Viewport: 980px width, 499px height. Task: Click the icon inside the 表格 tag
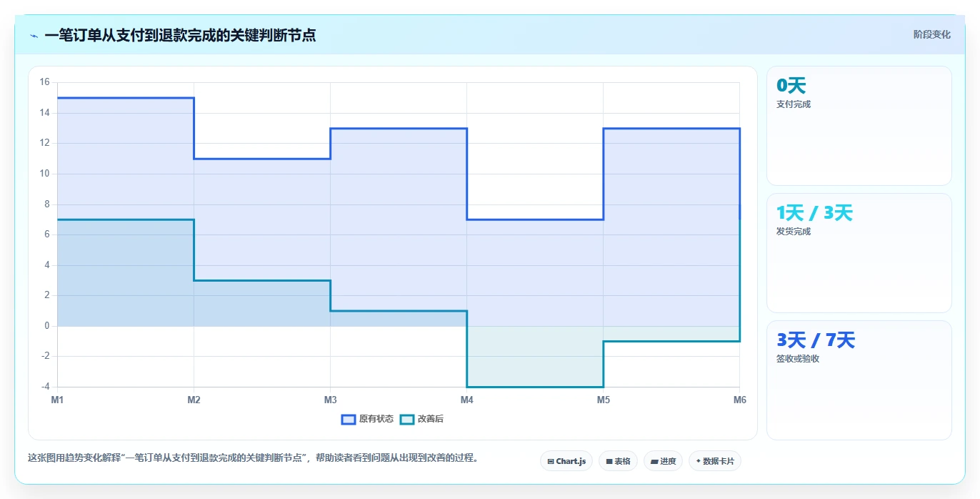point(609,462)
